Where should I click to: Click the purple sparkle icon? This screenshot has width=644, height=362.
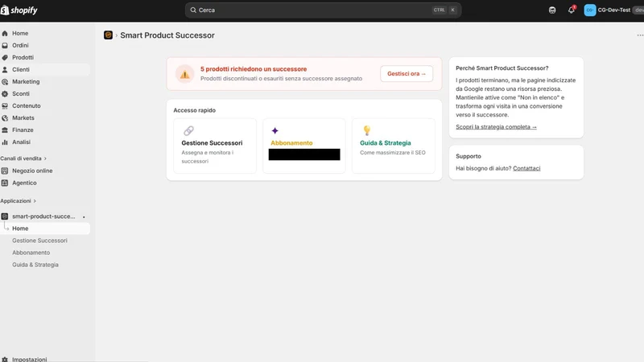pos(275,130)
